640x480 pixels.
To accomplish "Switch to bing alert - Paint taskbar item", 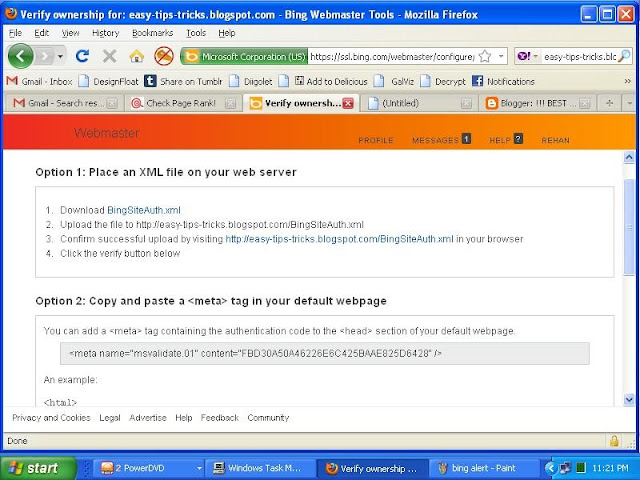I will coord(484,468).
